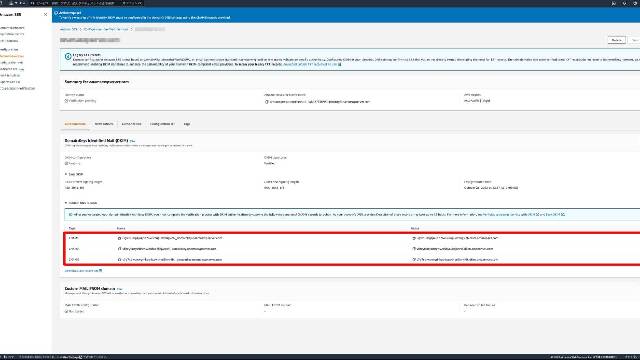
Task: Copy the bottom CNAME record name
Action: click(119, 260)
